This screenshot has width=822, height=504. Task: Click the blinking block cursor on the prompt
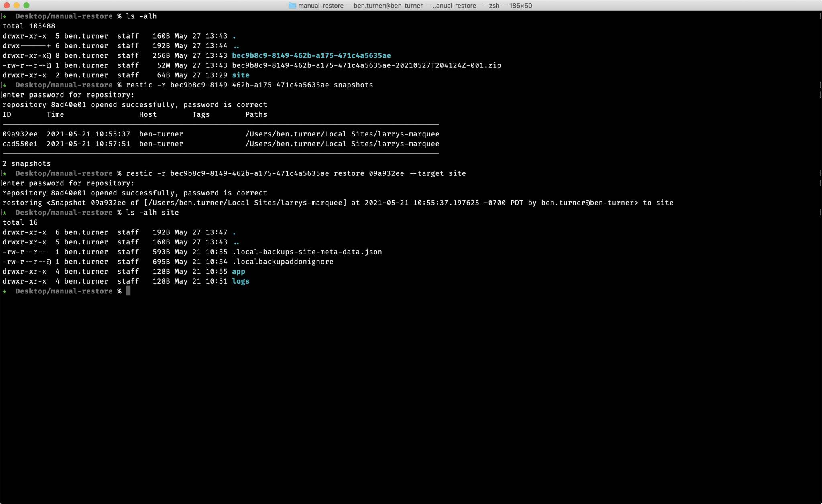(129, 291)
